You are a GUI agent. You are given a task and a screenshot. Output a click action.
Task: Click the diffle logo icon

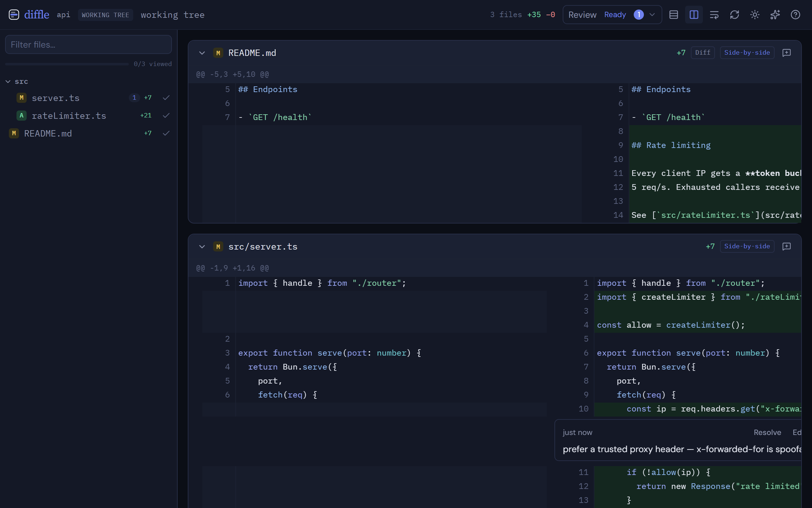tap(14, 15)
